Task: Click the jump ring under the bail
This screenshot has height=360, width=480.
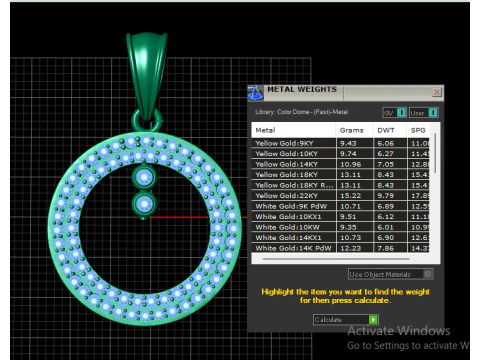Action: pos(147,121)
